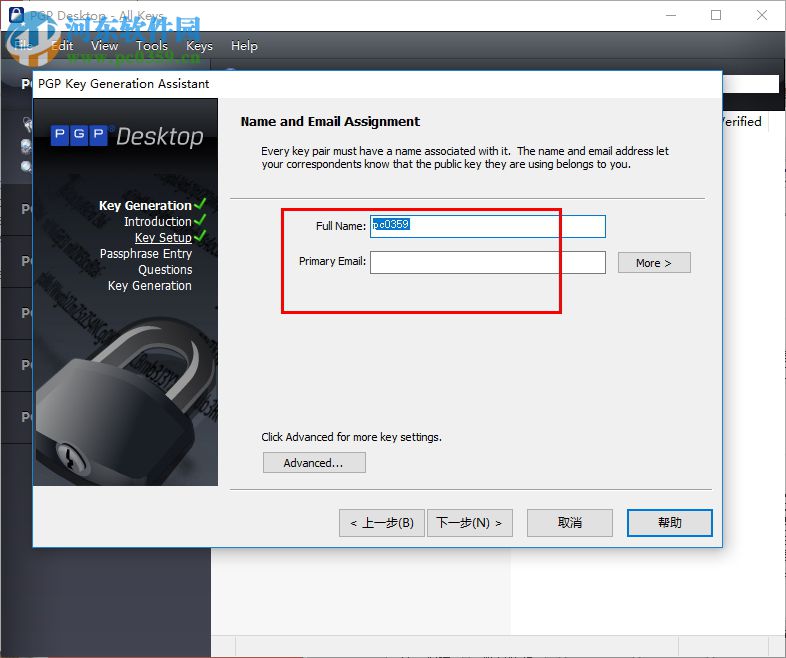
Task: Click the Primary Email input field
Action: tap(487, 262)
